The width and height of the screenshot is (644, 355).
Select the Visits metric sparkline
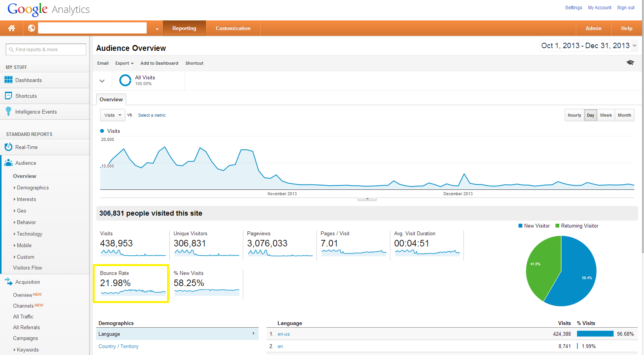click(133, 253)
